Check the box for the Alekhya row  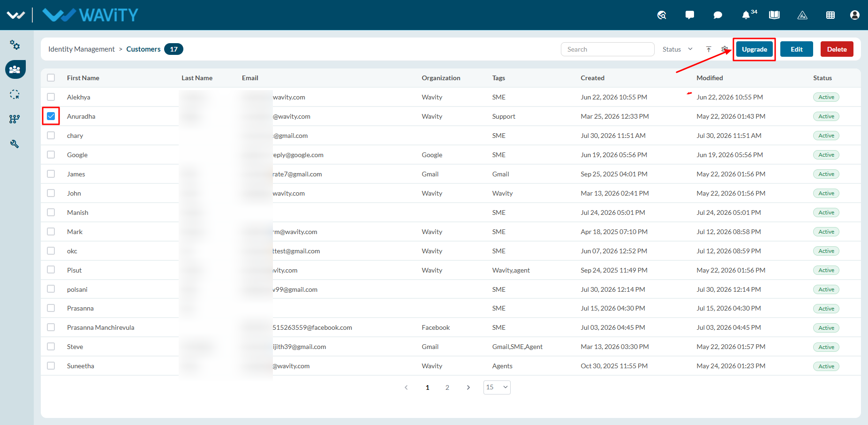[51, 97]
